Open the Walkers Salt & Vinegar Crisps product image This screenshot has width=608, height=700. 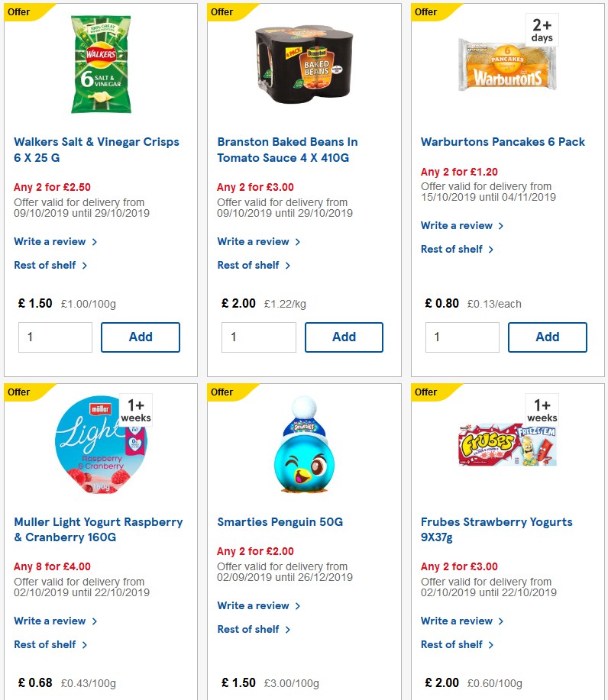click(x=101, y=65)
